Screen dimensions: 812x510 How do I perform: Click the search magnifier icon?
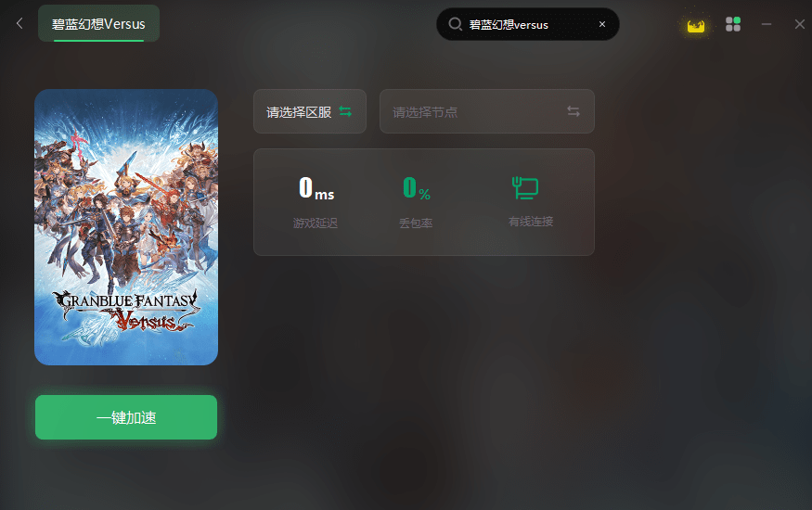pos(456,24)
